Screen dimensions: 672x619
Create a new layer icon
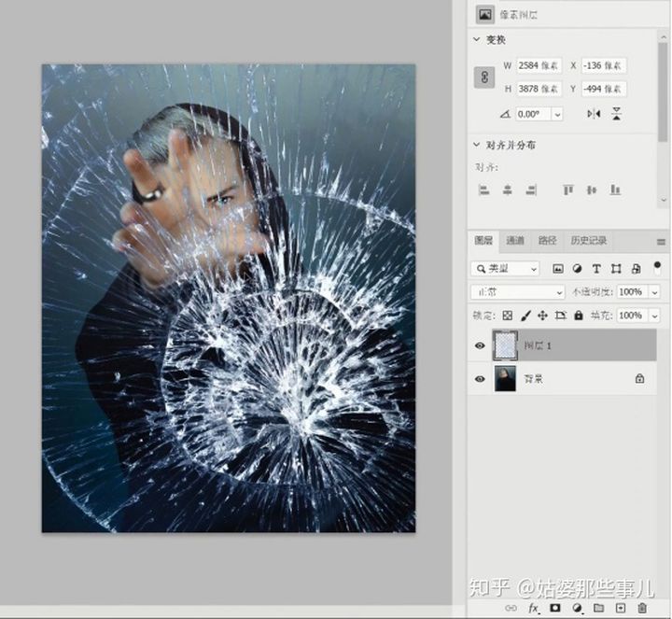tap(620, 608)
